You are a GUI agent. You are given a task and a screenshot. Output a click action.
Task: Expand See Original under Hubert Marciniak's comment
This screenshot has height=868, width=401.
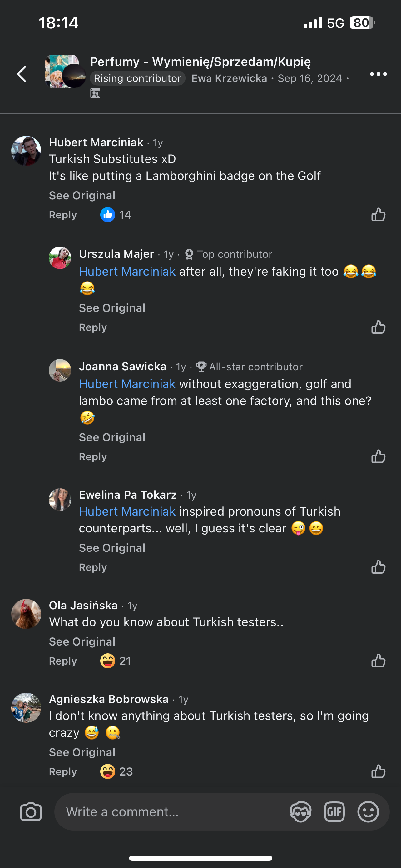click(x=82, y=195)
